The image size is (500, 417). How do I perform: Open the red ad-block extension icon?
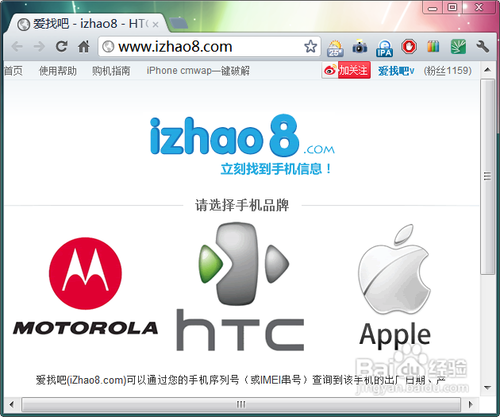click(x=409, y=47)
